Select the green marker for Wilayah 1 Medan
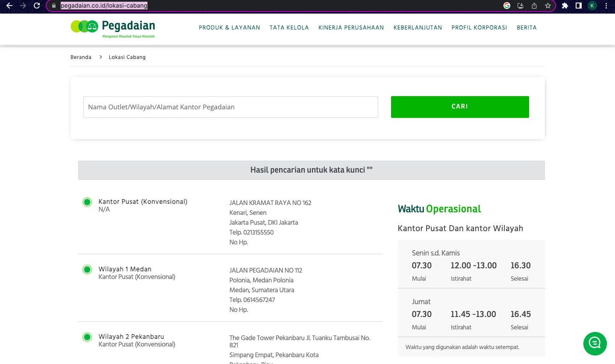Viewport: 615px width, 364px height. click(x=87, y=270)
